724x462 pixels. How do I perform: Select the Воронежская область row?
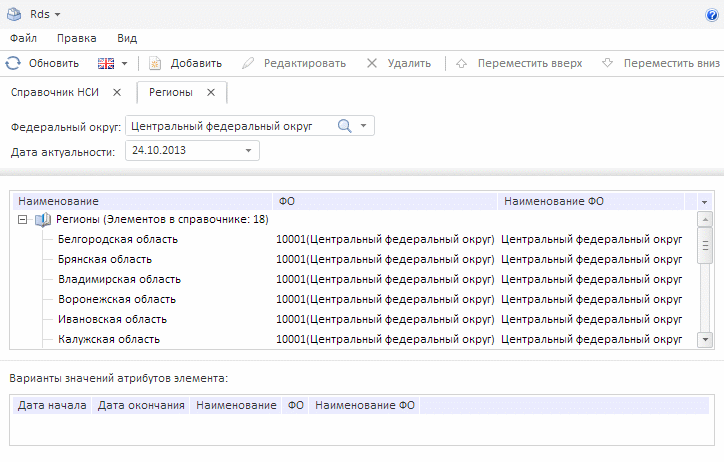[117, 299]
